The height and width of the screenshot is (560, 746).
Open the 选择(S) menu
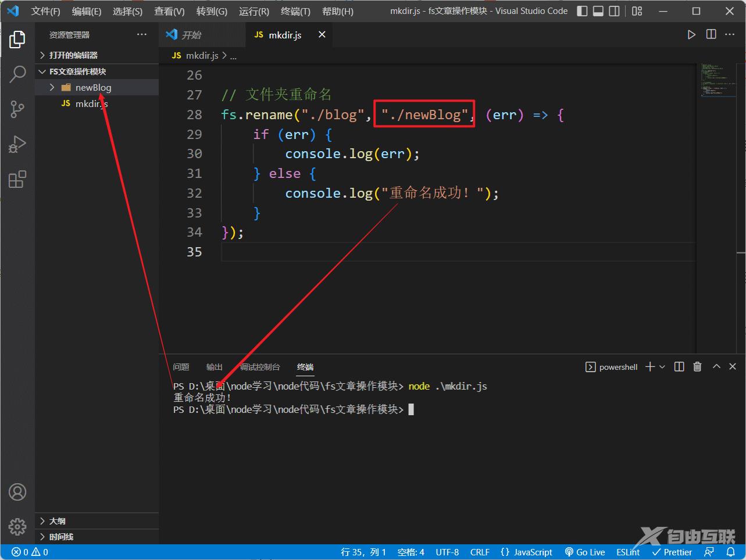coord(127,11)
